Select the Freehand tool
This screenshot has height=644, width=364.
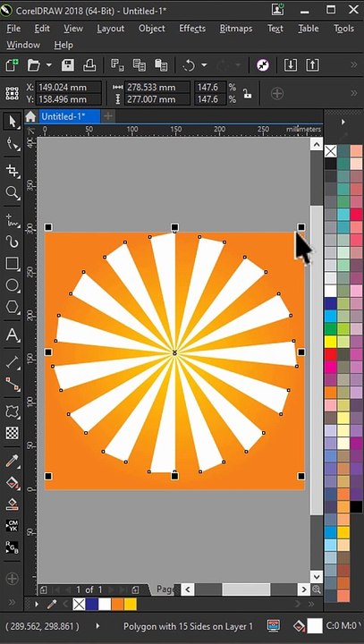(12, 220)
